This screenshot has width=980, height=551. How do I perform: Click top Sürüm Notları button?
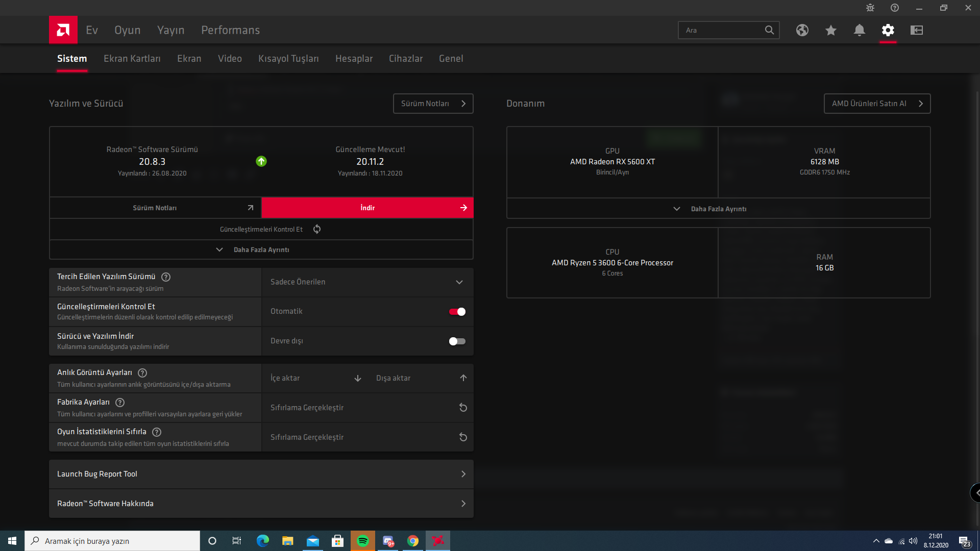433,104
